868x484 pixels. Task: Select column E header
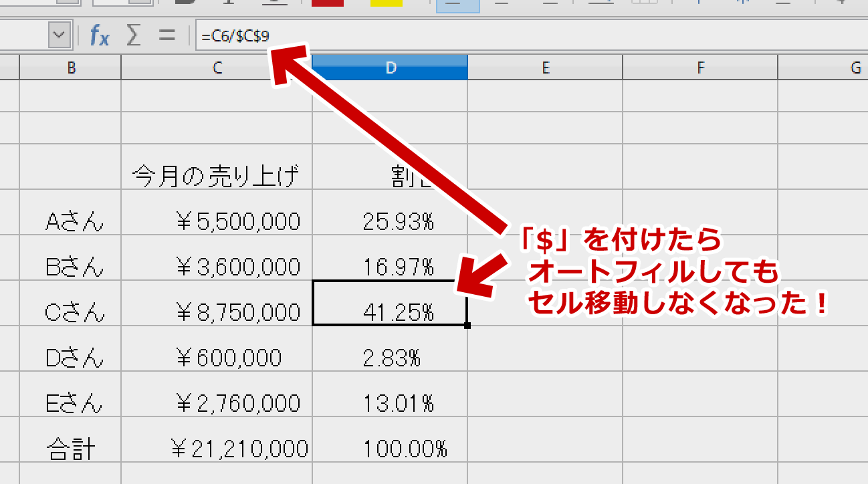[x=545, y=68]
